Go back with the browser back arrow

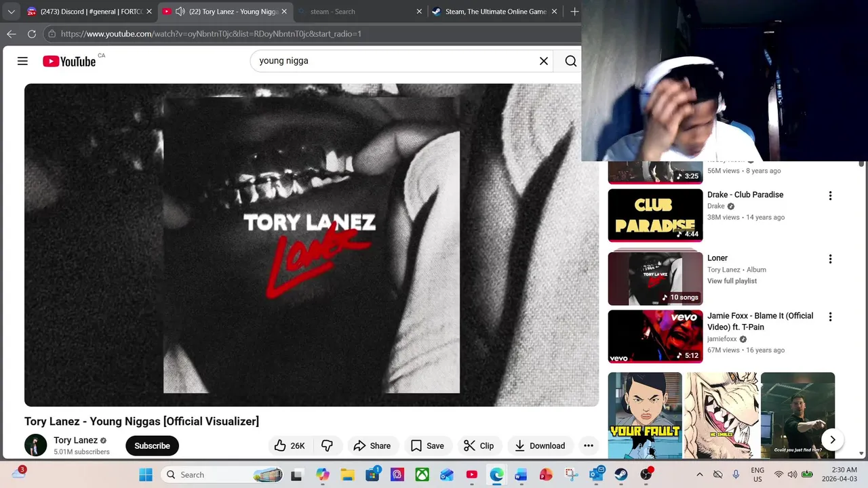pos(12,34)
